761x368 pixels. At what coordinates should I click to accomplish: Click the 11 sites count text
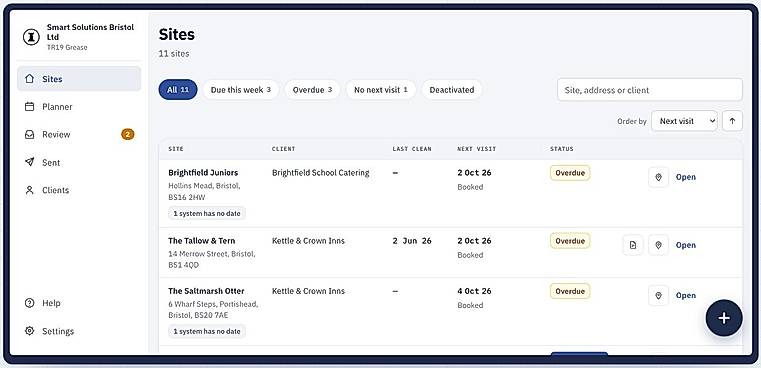tap(174, 54)
